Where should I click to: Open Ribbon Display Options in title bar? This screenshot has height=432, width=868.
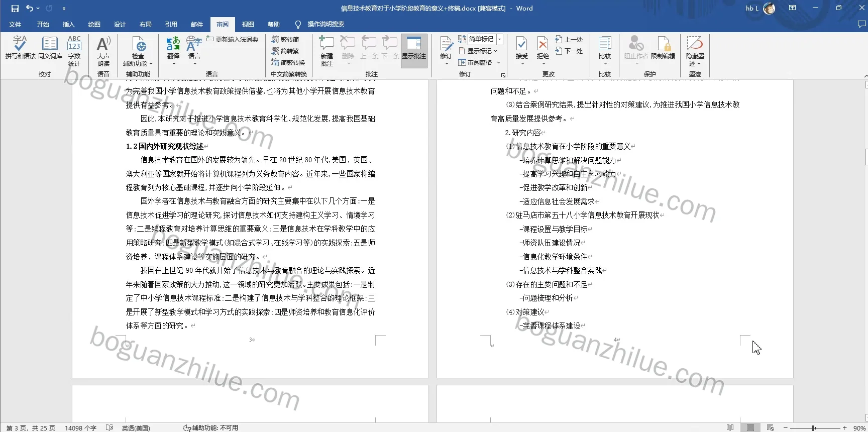(x=792, y=8)
